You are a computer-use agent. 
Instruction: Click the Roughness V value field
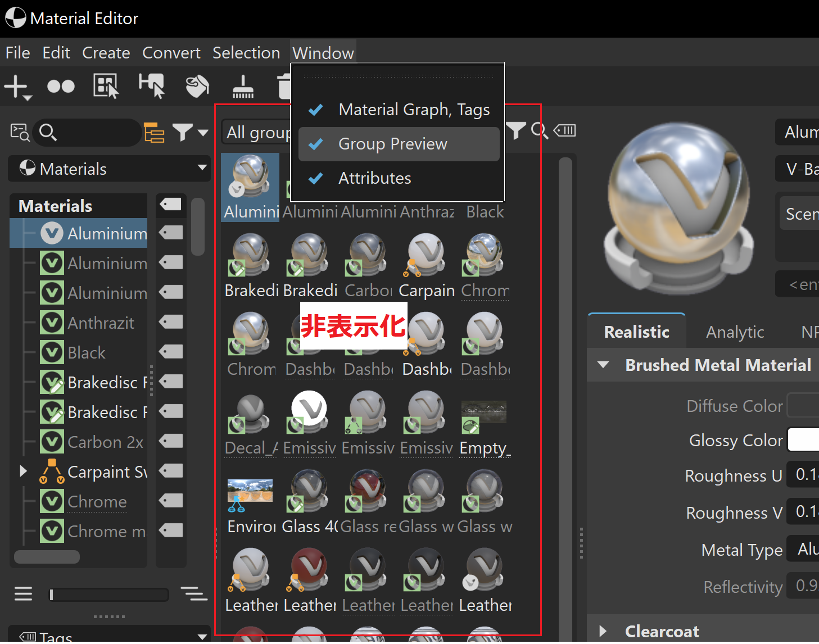tap(803, 512)
